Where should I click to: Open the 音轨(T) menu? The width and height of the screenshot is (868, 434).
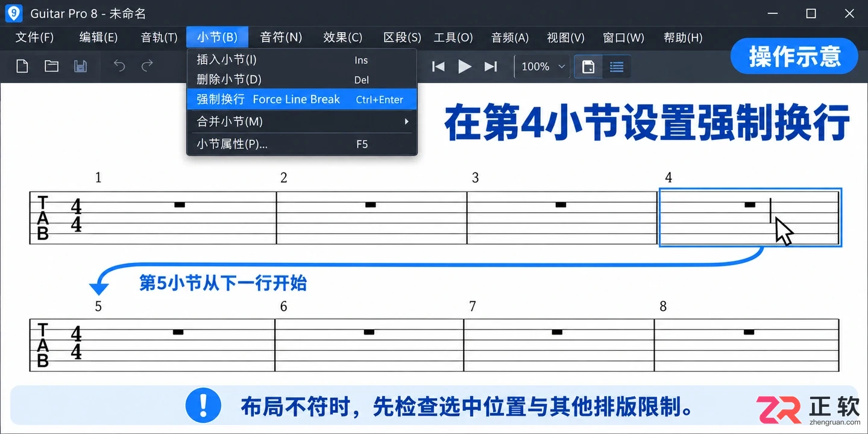pos(159,37)
